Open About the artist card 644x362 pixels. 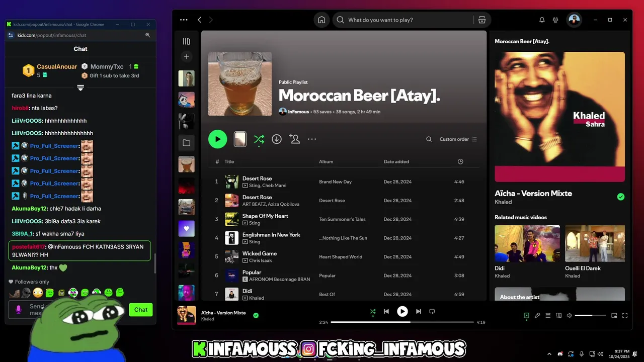[x=559, y=294]
